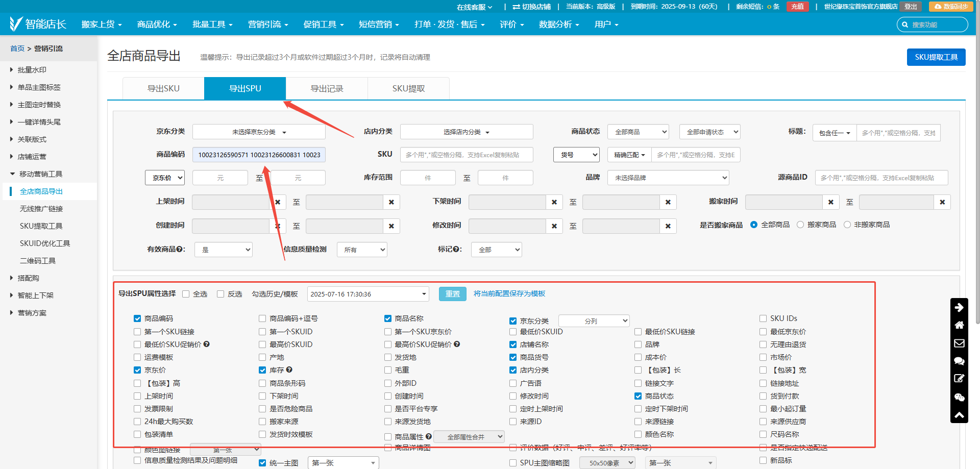This screenshot has height=469, width=980.
Task: Uncheck the 商品名称 checkbox
Action: [x=388, y=318]
